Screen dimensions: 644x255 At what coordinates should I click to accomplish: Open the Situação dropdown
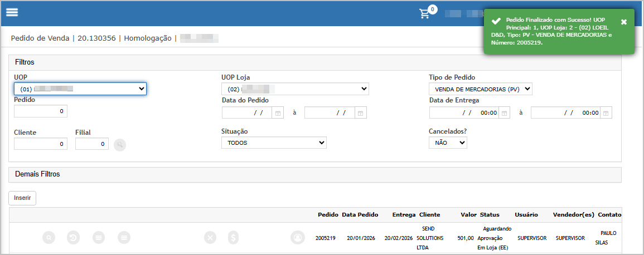[x=274, y=143]
